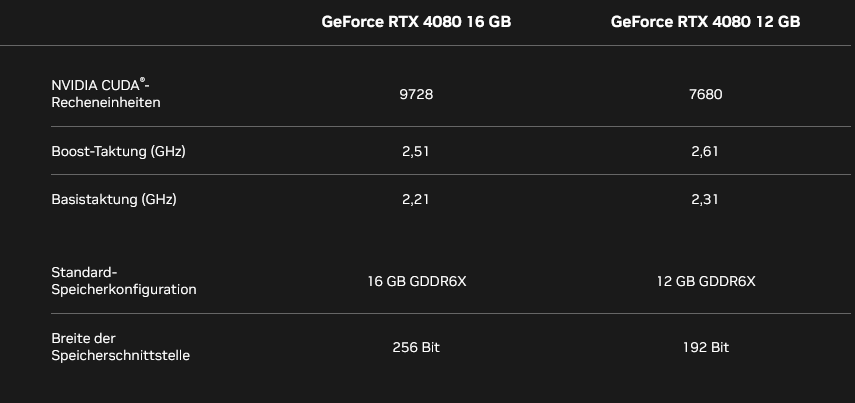Click the GeForce RTX 4080 16 GB header
Screen dimensions: 855x403
point(416,21)
